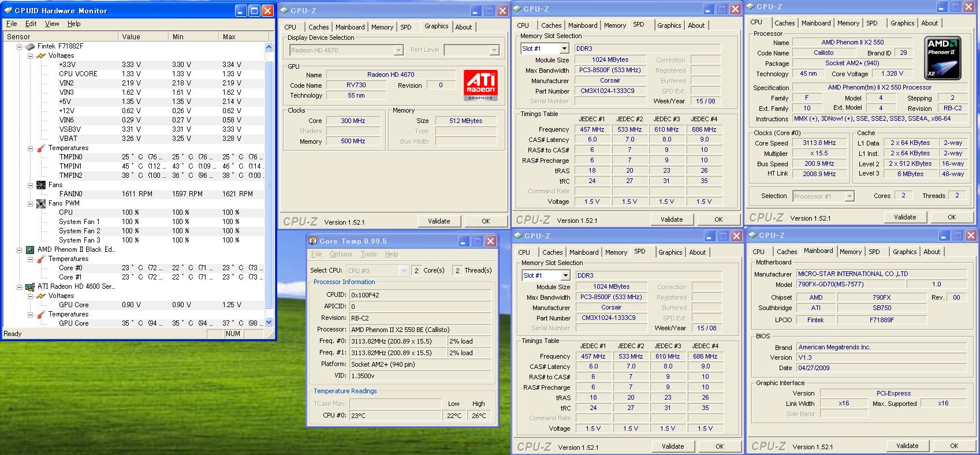
Task: Click the Value column header
Action: (x=143, y=36)
